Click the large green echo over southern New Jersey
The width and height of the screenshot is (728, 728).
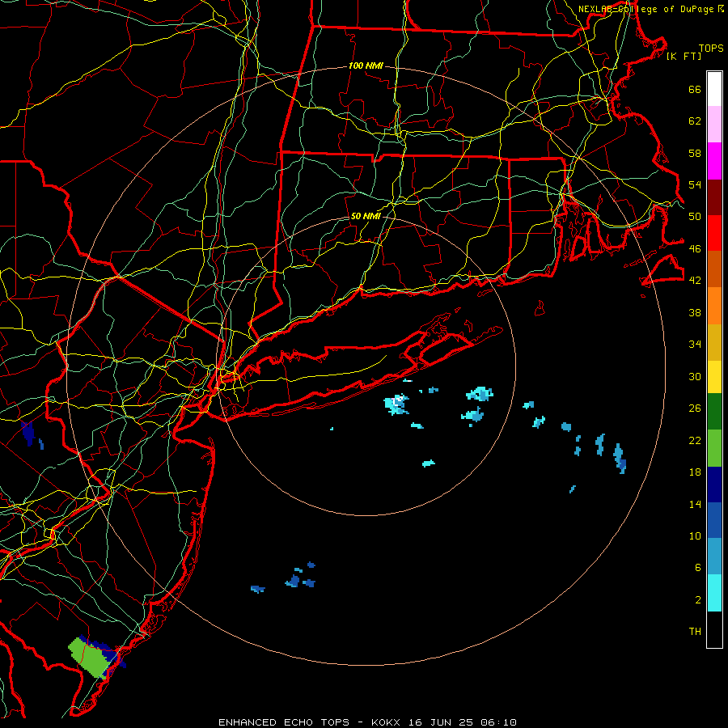[x=91, y=658]
